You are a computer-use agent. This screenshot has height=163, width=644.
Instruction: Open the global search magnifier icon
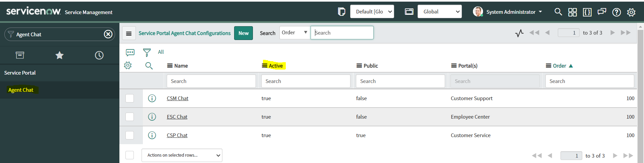[558, 12]
